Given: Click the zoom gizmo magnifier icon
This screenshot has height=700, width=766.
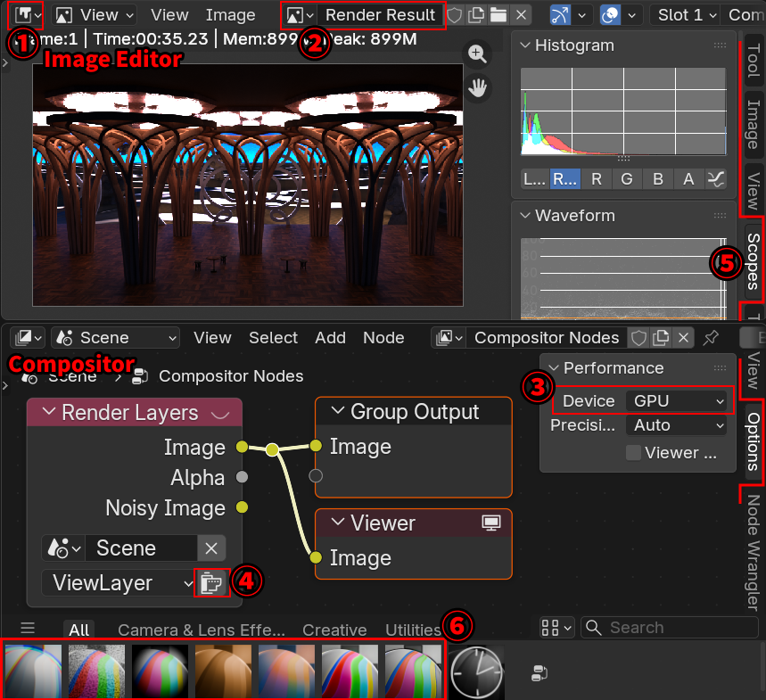Looking at the screenshot, I should point(477,54).
